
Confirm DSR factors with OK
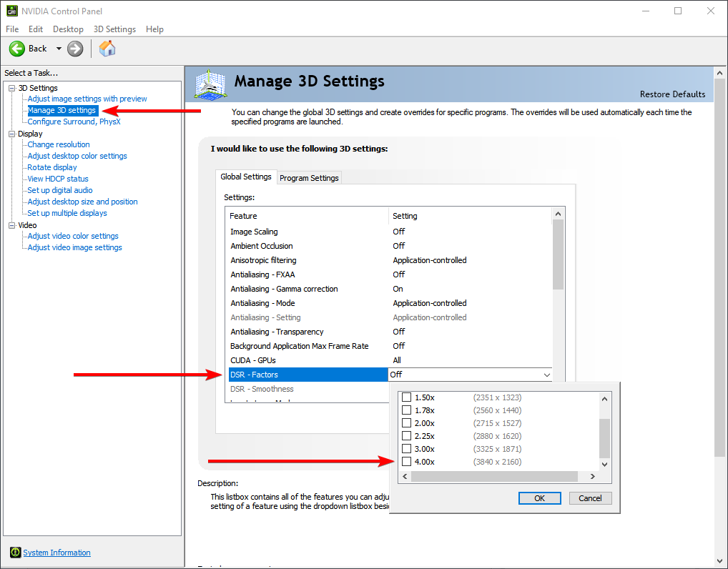[539, 498]
